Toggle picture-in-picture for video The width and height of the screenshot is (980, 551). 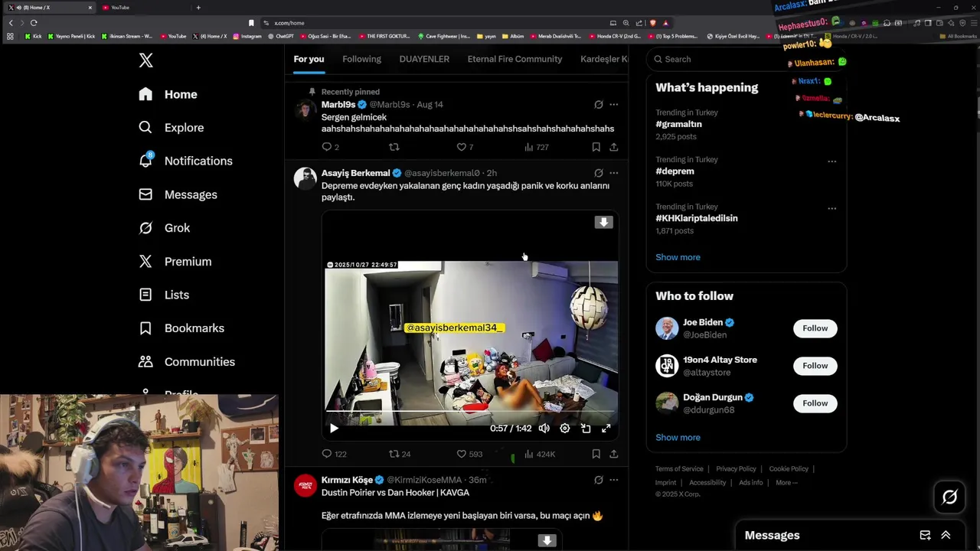point(586,429)
